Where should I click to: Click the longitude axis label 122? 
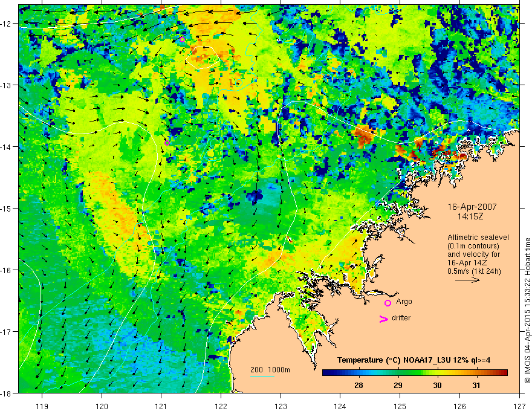(221, 406)
